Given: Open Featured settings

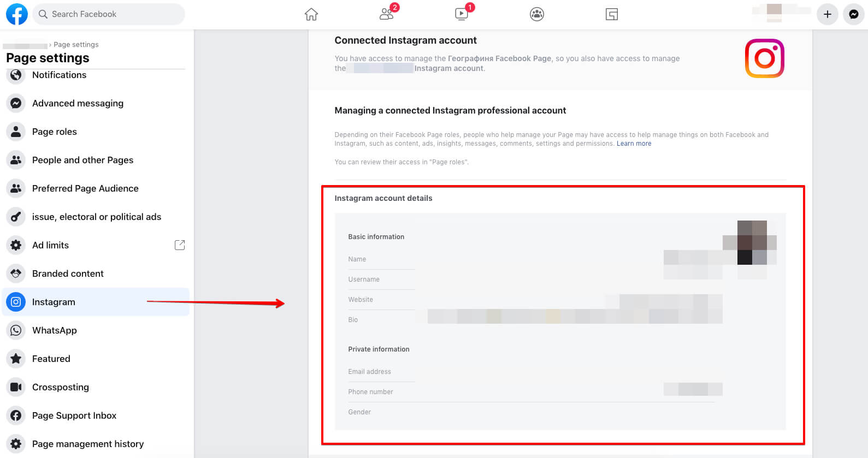Looking at the screenshot, I should 51,359.
